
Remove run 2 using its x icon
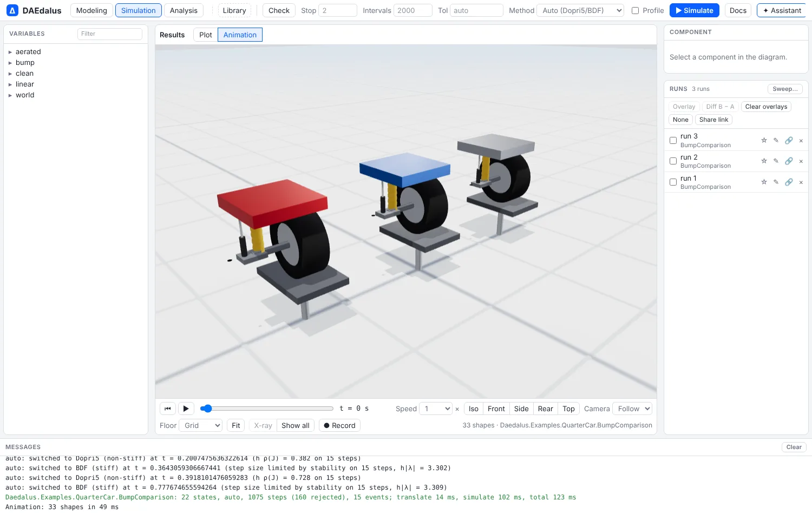(801, 161)
